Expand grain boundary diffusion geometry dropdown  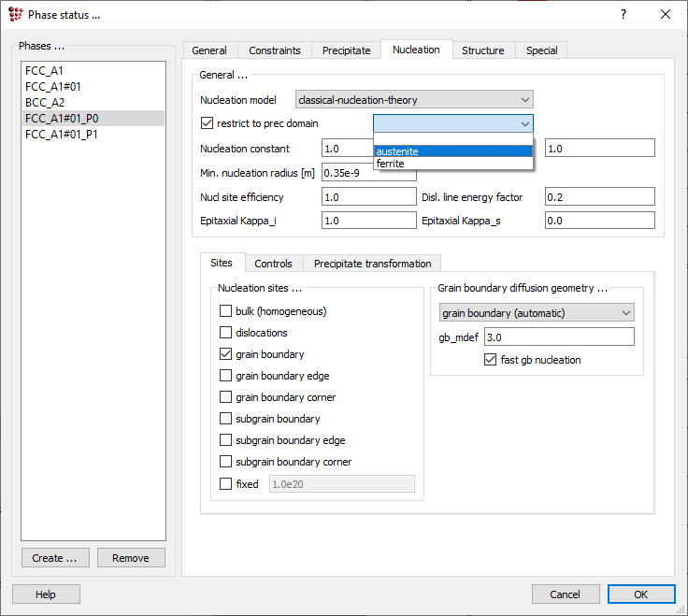click(537, 312)
